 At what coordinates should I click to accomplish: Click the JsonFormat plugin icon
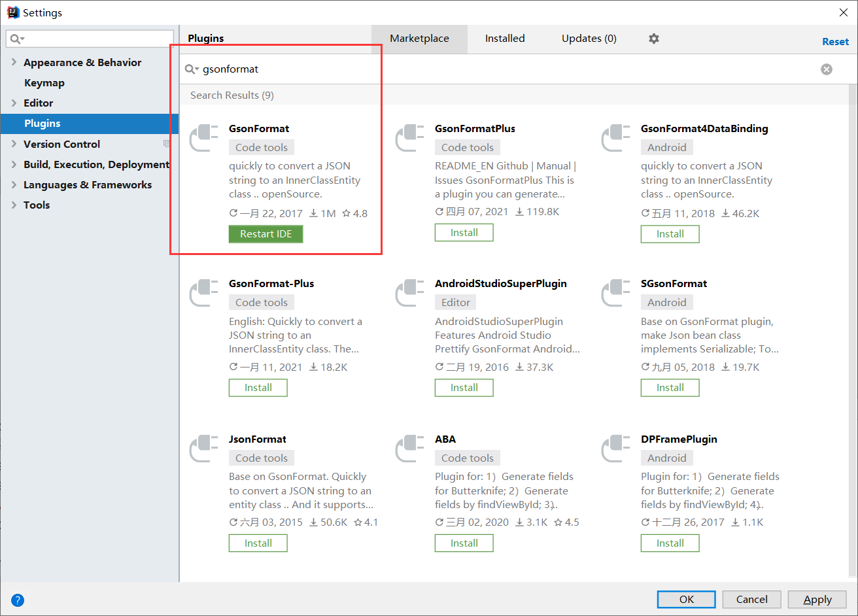(x=203, y=449)
